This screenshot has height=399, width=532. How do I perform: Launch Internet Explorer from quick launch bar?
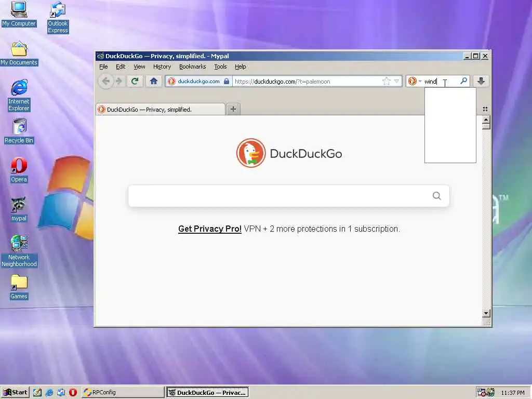(49, 393)
